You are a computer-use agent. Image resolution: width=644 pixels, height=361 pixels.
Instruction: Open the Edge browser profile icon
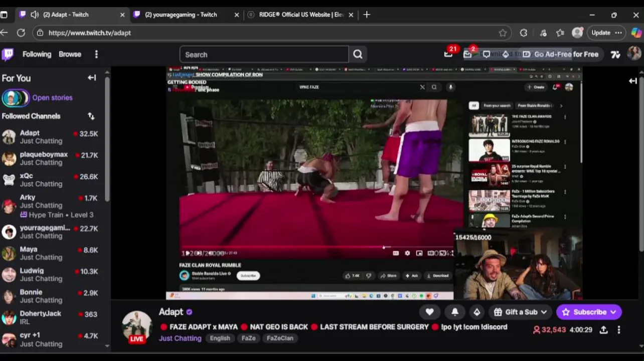point(578,33)
